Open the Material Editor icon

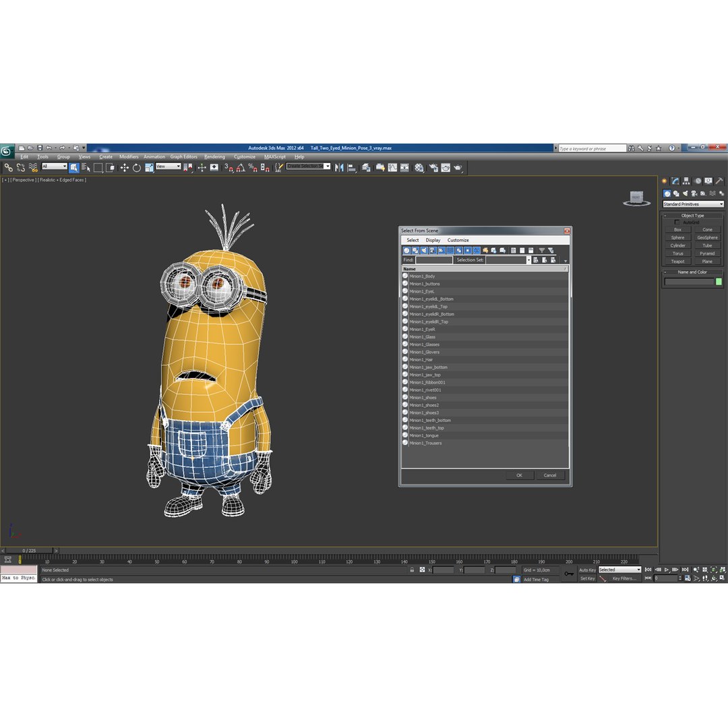419,168
